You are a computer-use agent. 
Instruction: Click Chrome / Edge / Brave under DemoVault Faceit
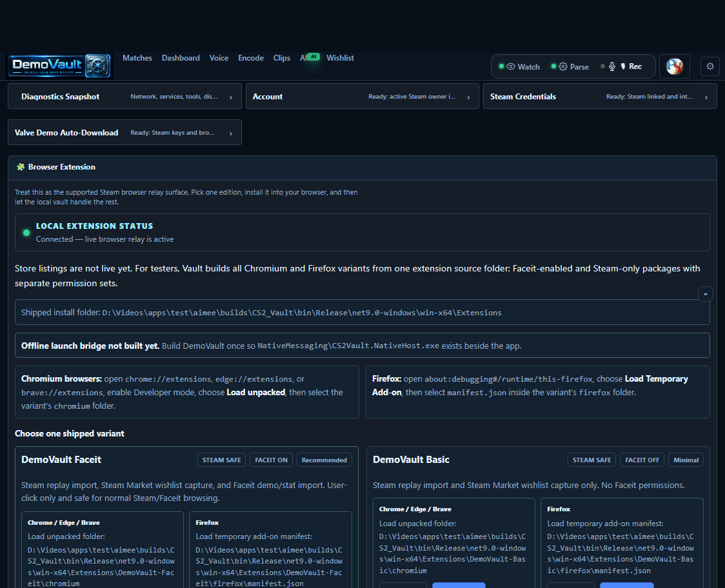(x=64, y=523)
